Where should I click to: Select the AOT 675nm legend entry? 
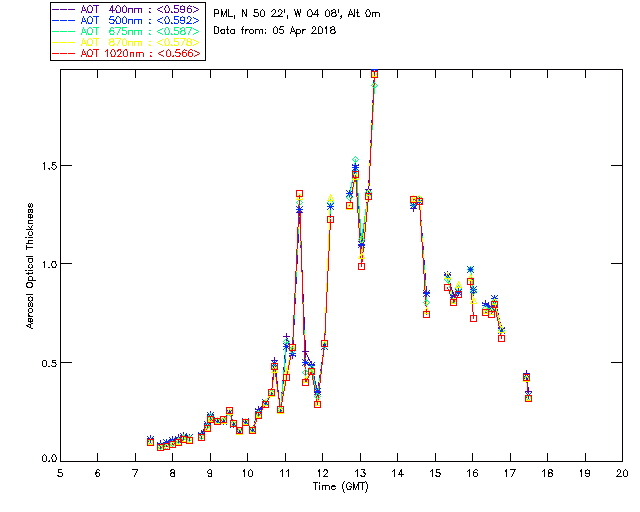(127, 31)
